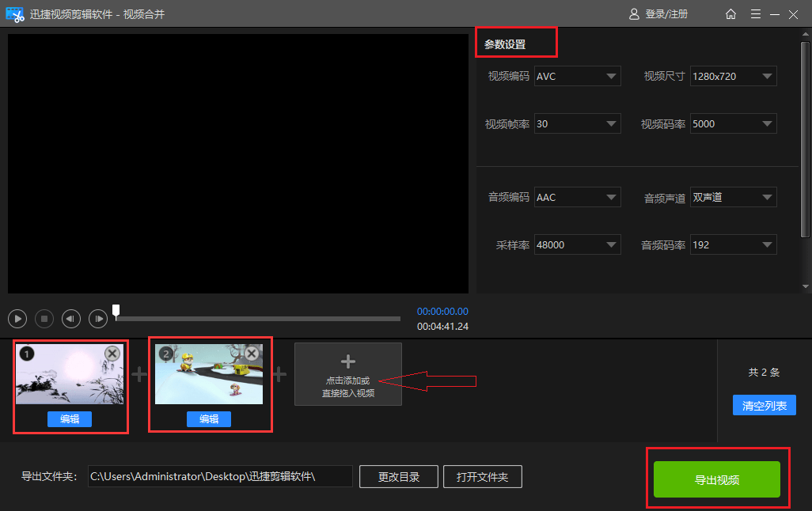The height and width of the screenshot is (511, 812).
Task: Click the green 导出视频 export button
Action: coord(717,480)
